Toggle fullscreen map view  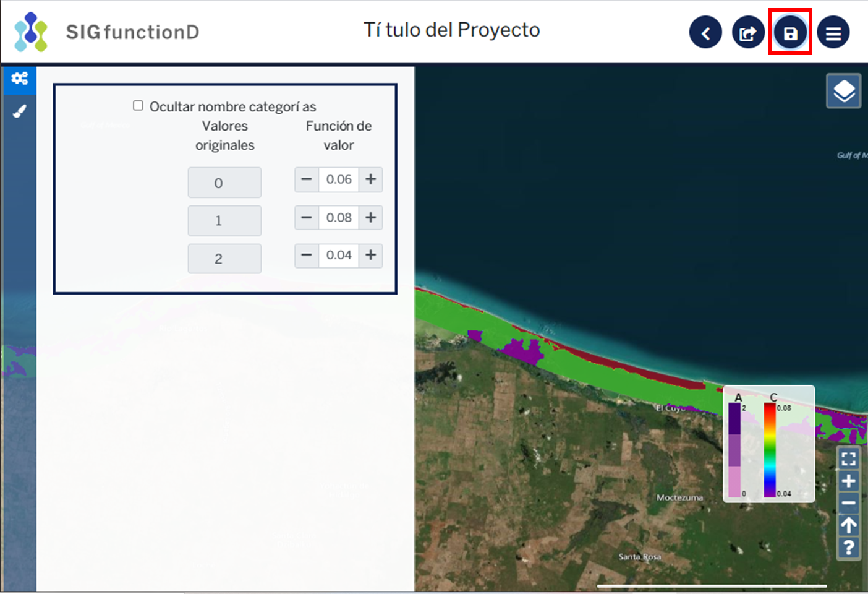[849, 458]
